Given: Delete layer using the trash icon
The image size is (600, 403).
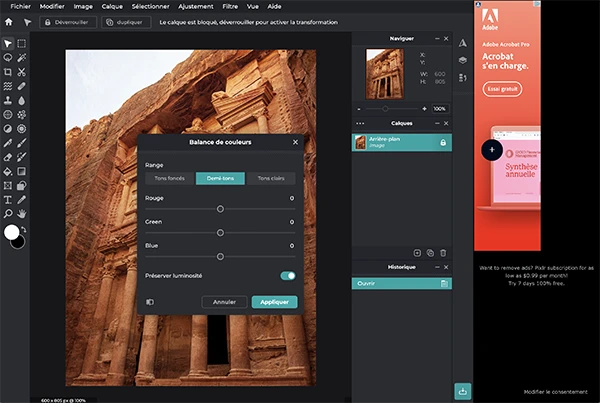Looking at the screenshot, I should pos(443,253).
